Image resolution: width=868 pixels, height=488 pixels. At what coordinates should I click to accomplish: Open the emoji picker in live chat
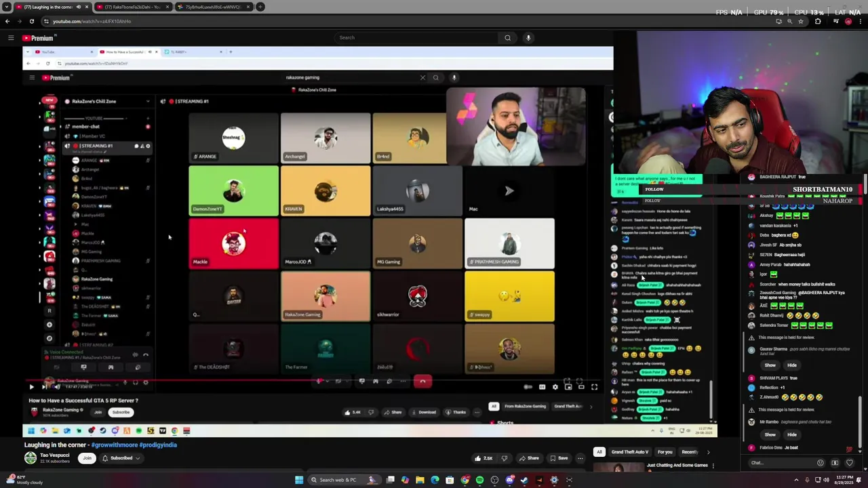pos(820,463)
